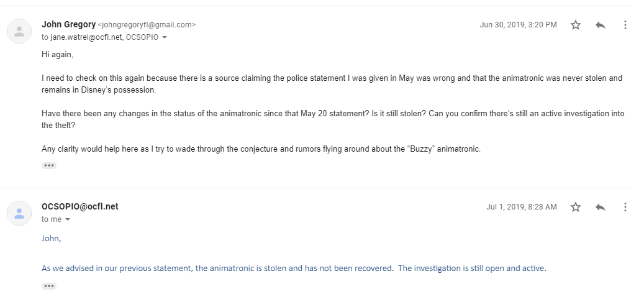Click the Jul 1, 2019, 8:28 AM timestamp

coord(522,207)
